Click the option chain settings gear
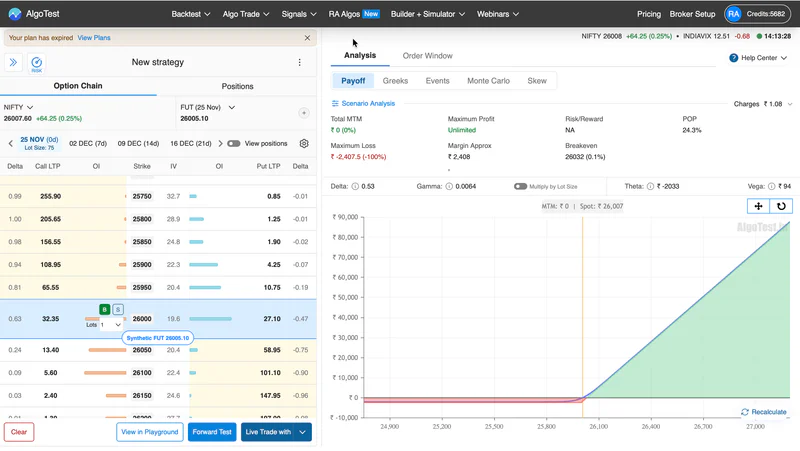800x451 pixels. [304, 143]
